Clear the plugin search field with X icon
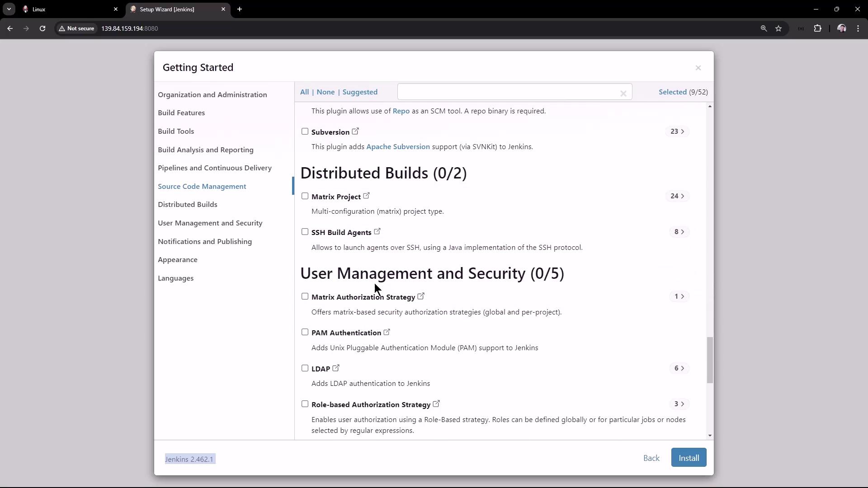 pyautogui.click(x=623, y=94)
